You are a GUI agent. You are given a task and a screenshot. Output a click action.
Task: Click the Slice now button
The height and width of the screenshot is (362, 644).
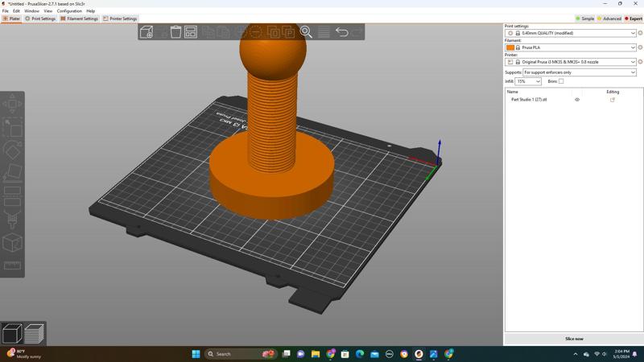point(574,339)
